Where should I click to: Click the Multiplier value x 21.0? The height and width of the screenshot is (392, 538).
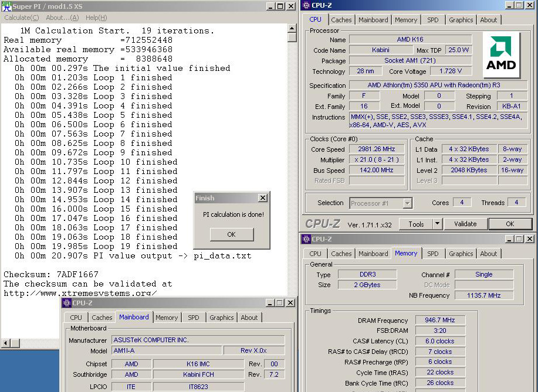pyautogui.click(x=377, y=160)
